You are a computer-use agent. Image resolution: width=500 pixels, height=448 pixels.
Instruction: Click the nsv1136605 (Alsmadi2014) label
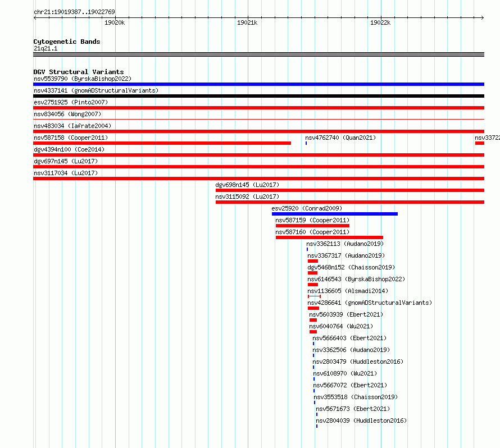click(x=348, y=291)
